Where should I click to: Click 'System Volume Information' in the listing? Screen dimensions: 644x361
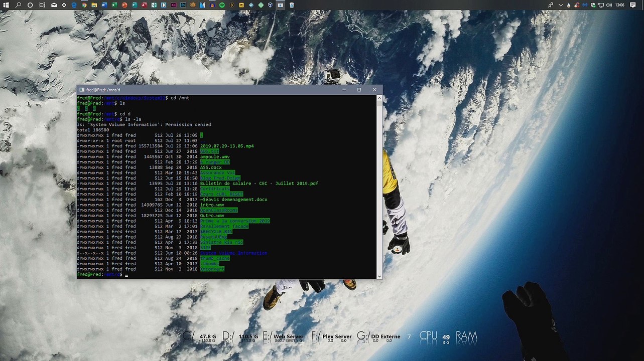tap(233, 253)
